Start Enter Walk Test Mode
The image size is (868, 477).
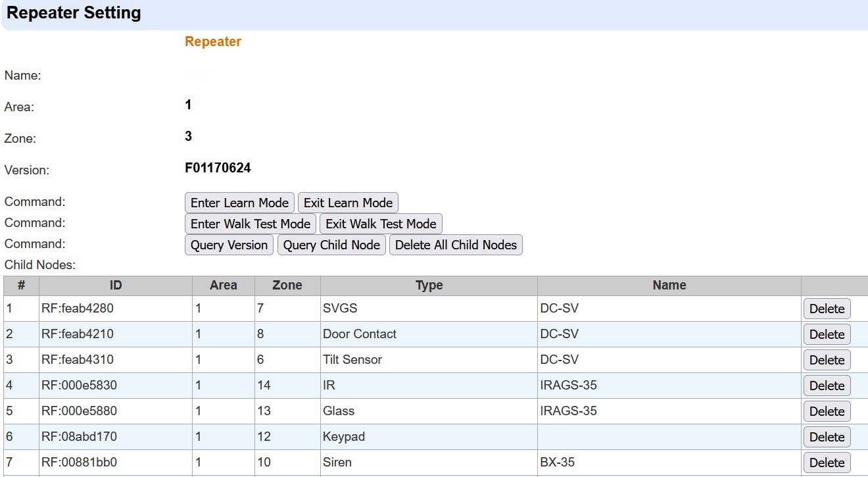coord(250,224)
